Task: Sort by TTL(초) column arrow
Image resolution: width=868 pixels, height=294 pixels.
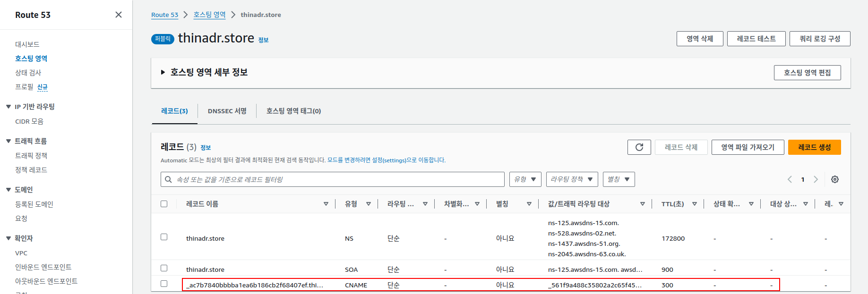Action: pos(695,204)
